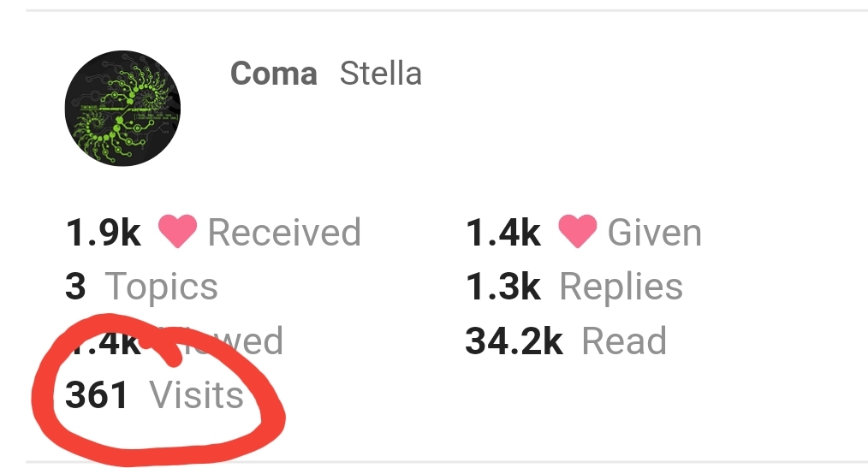Image resolution: width=868 pixels, height=468 pixels.
Task: Click the 1.3k replies count
Action: (x=502, y=287)
